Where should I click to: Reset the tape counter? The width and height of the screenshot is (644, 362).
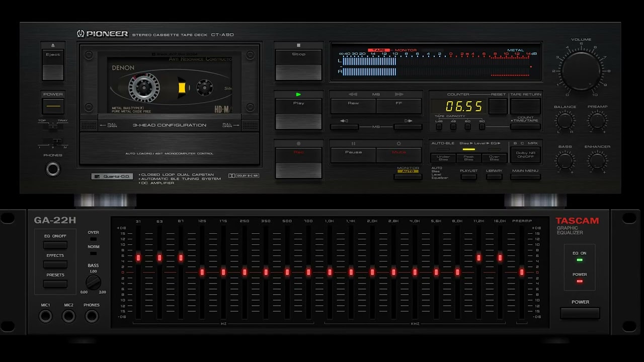pos(498,106)
